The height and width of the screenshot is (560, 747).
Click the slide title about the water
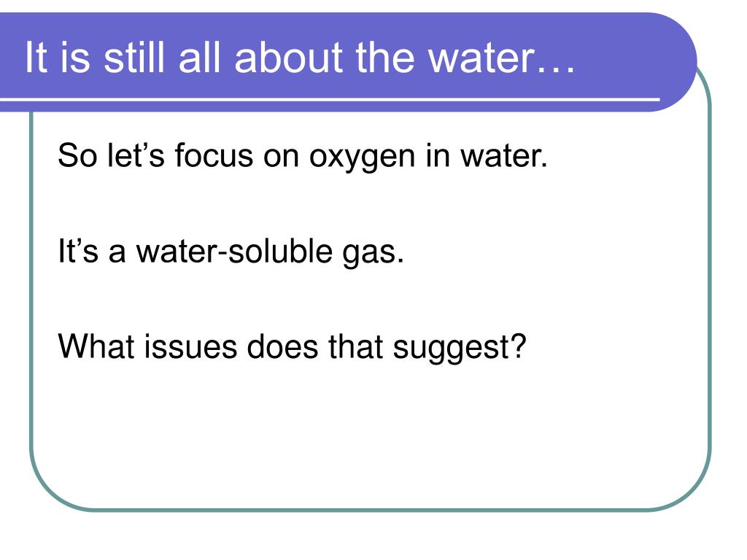click(300, 57)
